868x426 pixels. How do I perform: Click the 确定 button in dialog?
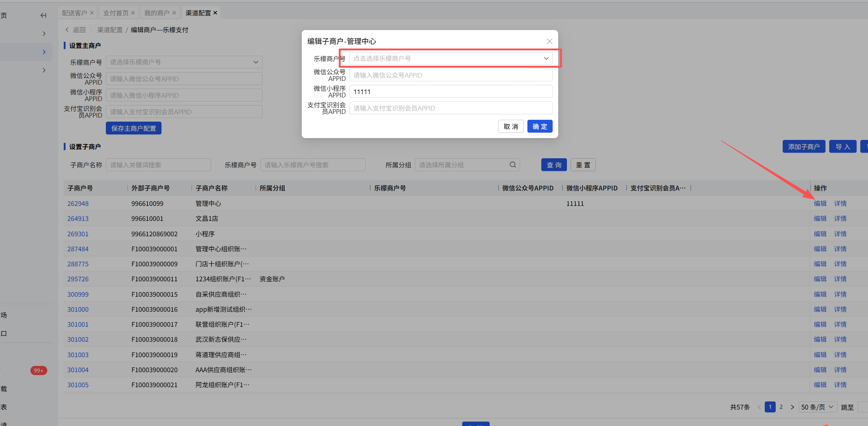tap(539, 126)
